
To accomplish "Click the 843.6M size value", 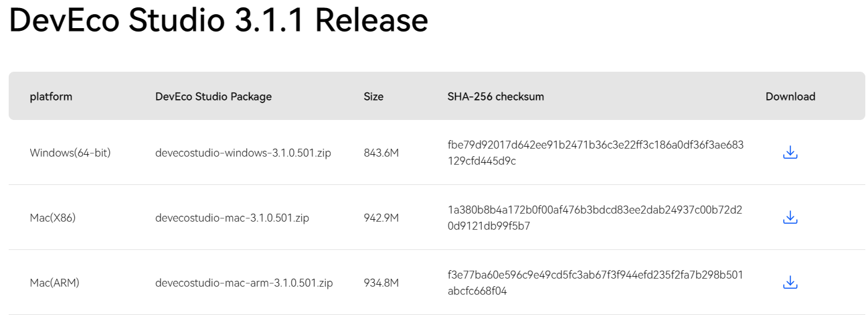I will [x=381, y=153].
